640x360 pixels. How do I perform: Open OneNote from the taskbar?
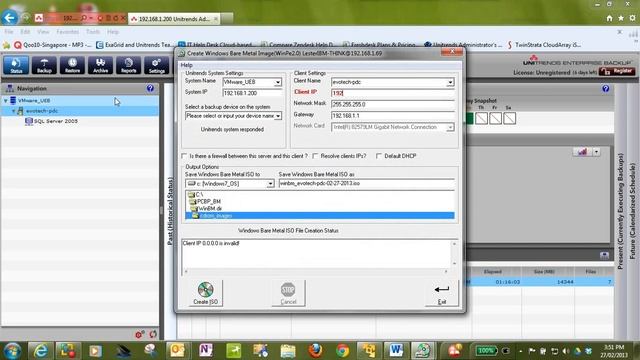205,351
